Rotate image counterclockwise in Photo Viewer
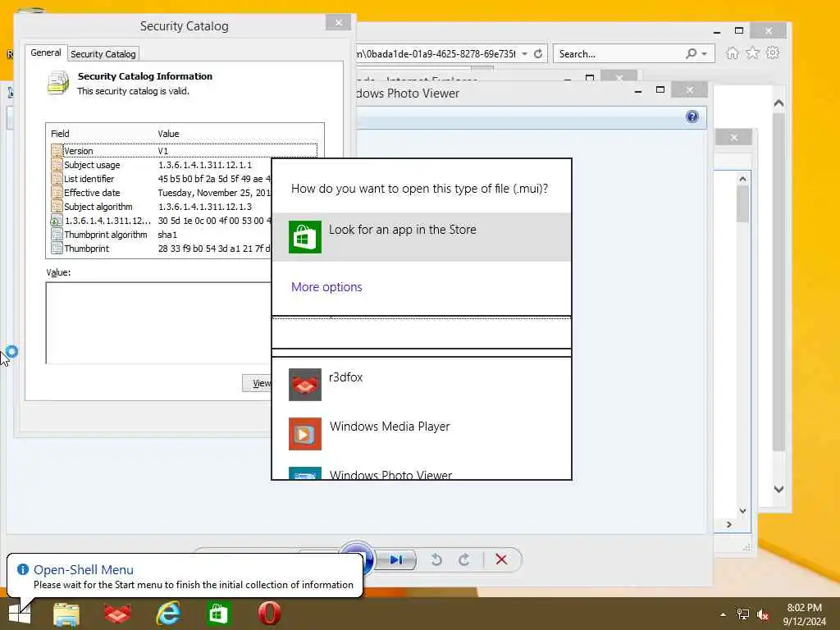This screenshot has width=840, height=630. [x=436, y=559]
